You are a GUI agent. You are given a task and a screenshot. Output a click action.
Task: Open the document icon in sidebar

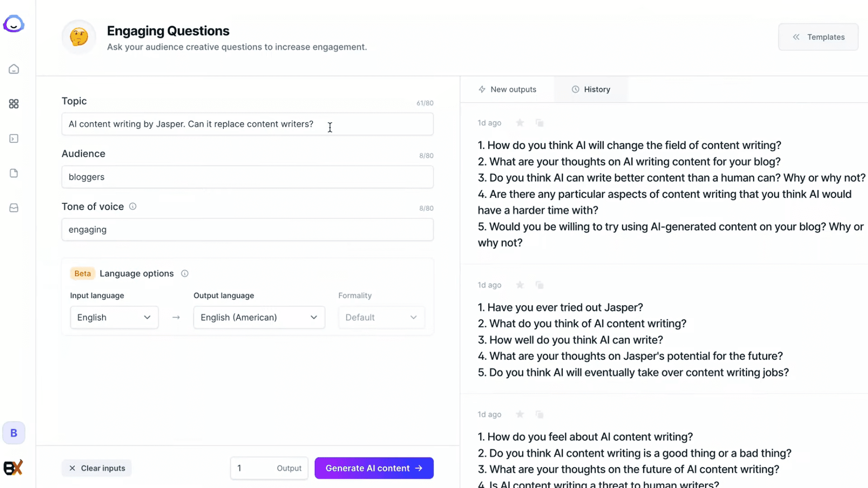14,174
